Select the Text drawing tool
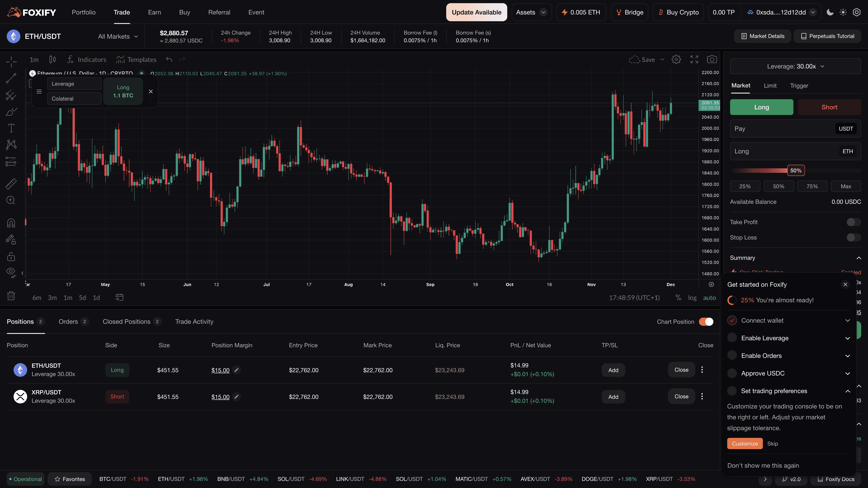Image resolution: width=868 pixels, height=488 pixels. (11, 128)
